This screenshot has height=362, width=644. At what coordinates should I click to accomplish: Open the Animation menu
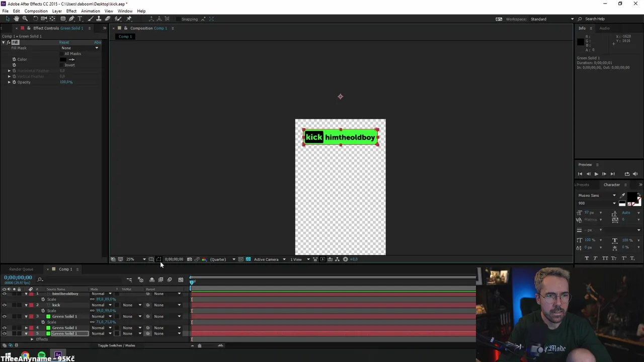[x=91, y=11]
